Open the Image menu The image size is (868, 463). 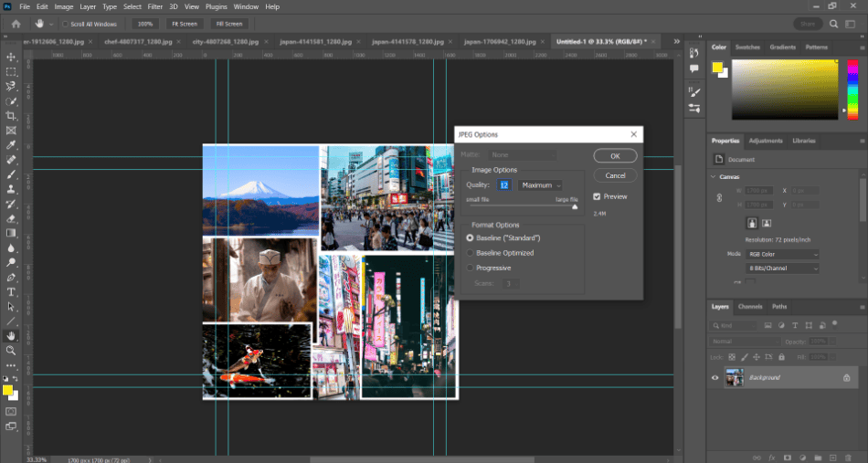[64, 6]
